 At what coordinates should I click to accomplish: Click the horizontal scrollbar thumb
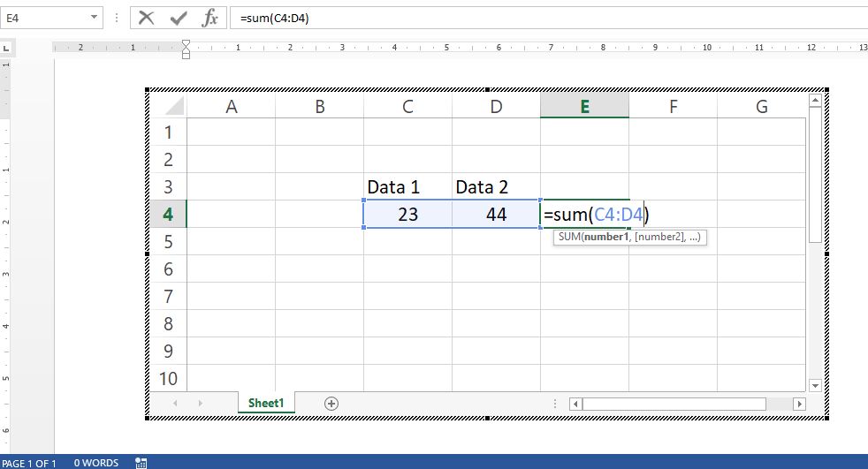[x=674, y=404]
